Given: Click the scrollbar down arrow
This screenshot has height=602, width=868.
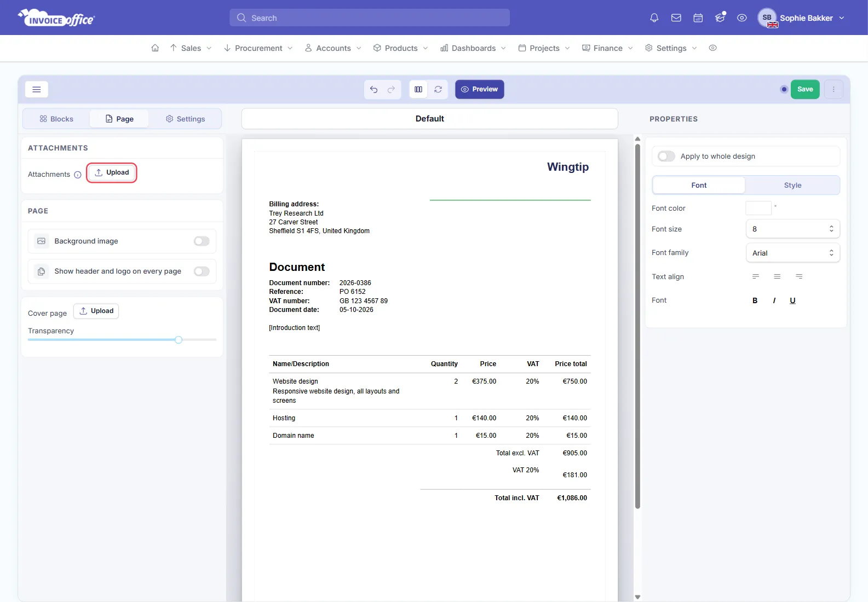Looking at the screenshot, I should pyautogui.click(x=637, y=597).
